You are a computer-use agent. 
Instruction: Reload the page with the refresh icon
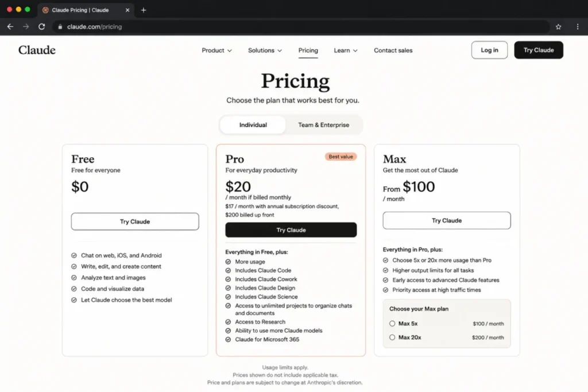41,26
